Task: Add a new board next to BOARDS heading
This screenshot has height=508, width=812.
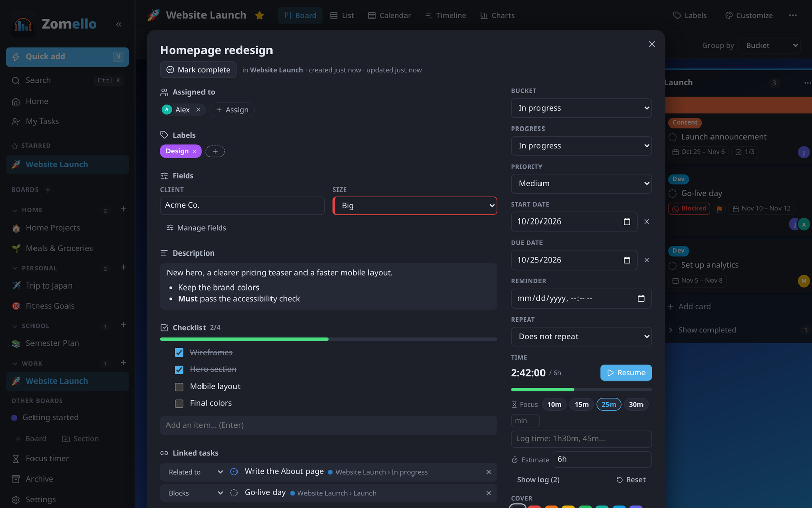Action: (48, 190)
